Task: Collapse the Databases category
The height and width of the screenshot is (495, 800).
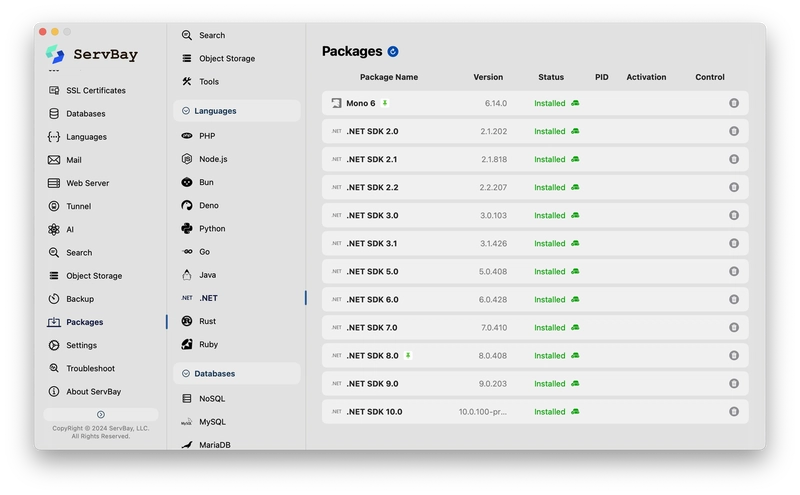Action: [x=186, y=374]
